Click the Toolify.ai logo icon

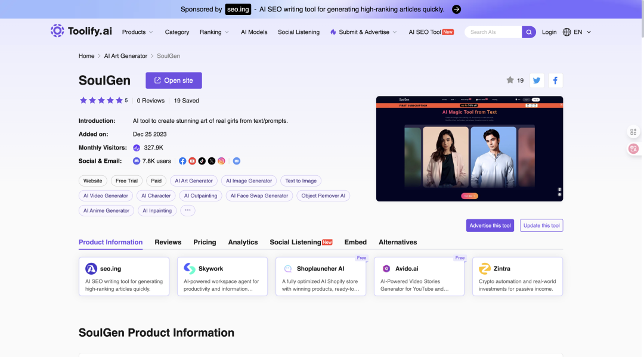point(57,31)
